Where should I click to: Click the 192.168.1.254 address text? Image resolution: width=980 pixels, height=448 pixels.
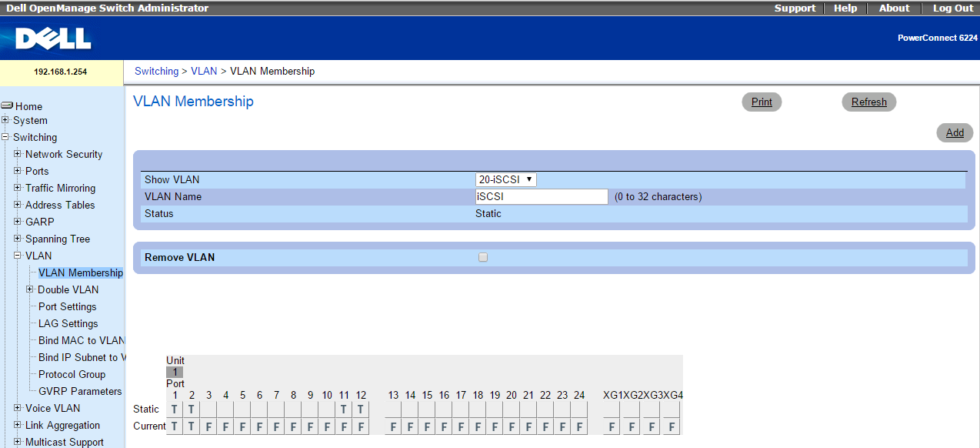[x=61, y=72]
